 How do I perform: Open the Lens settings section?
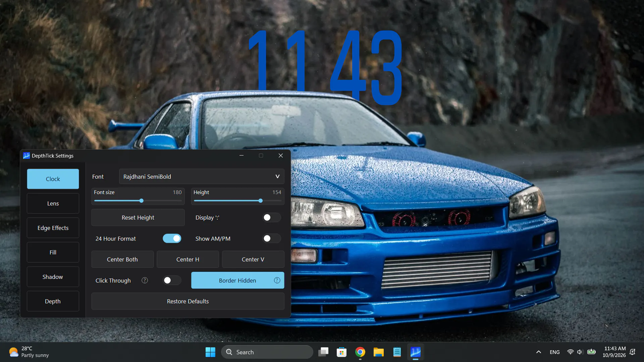pyautogui.click(x=53, y=203)
